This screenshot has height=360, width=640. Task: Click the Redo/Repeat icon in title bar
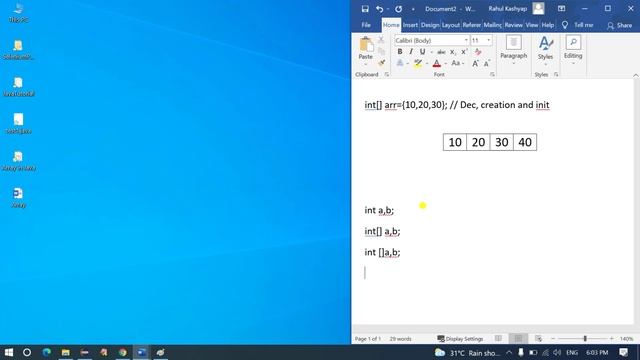pos(398,9)
